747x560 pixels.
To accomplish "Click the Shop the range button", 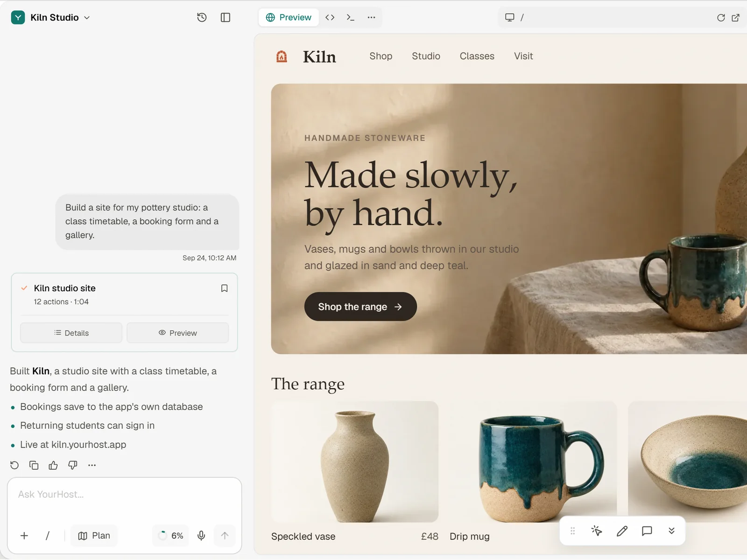I will click(360, 307).
